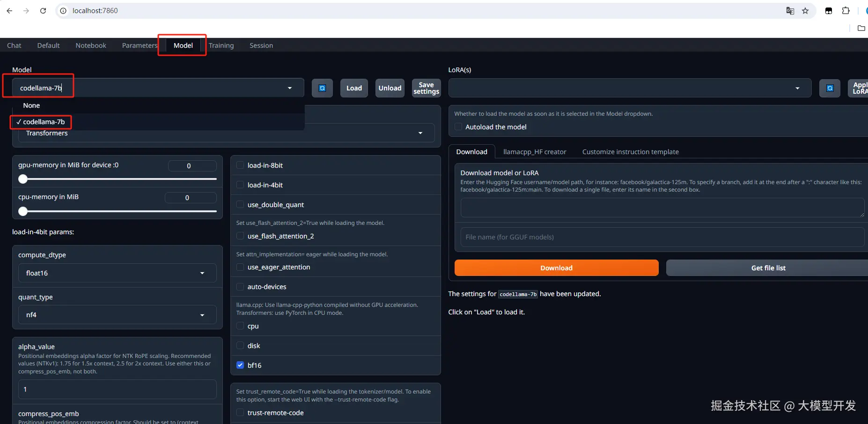Open Customize instruction template tab
Screen dimensions: 868x424
631,152
